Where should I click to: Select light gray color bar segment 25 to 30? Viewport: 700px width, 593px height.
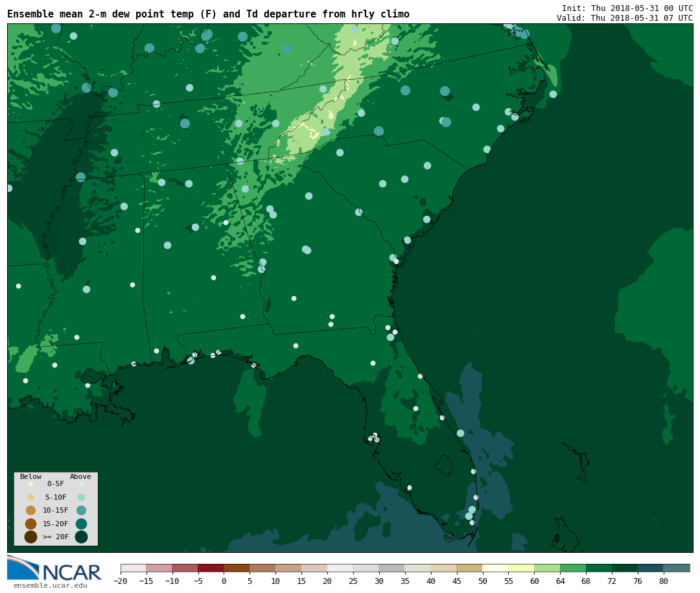pos(366,568)
